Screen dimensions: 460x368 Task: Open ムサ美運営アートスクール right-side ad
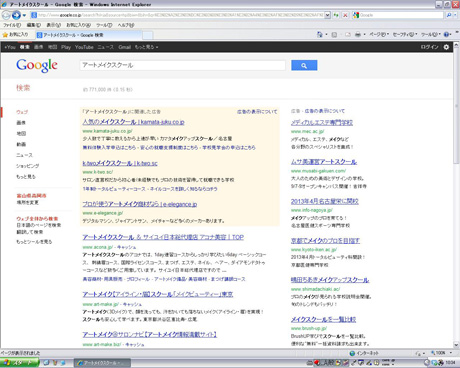[324, 162]
